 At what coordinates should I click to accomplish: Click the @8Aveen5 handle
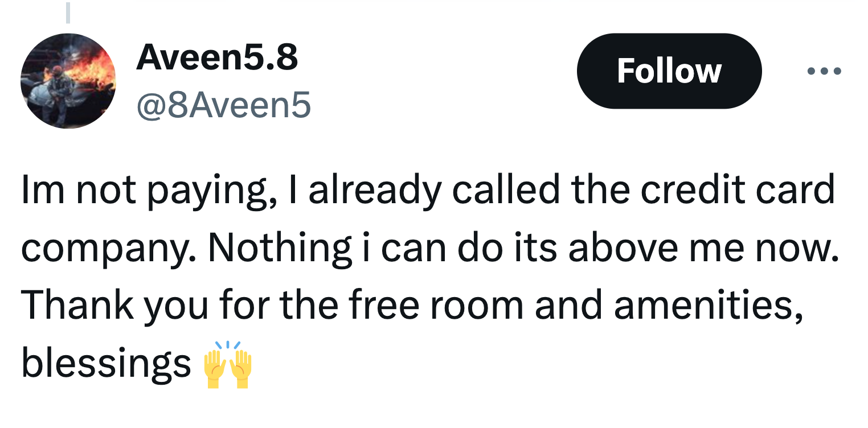[x=223, y=105]
